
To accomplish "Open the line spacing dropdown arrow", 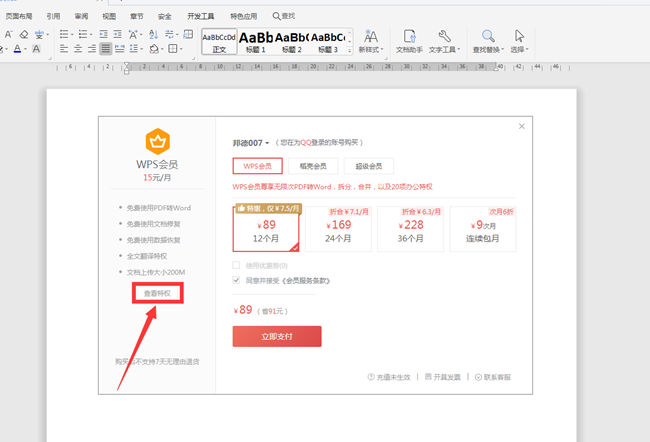I will coord(141,49).
